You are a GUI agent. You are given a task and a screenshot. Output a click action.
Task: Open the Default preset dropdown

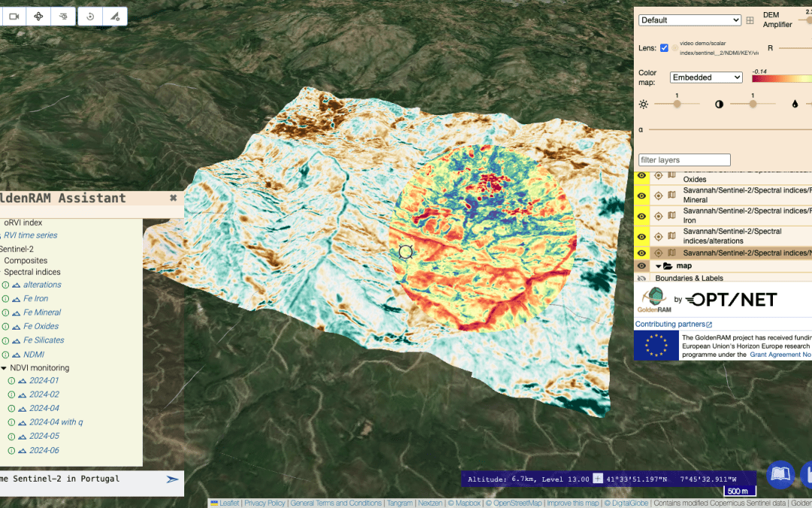(689, 20)
